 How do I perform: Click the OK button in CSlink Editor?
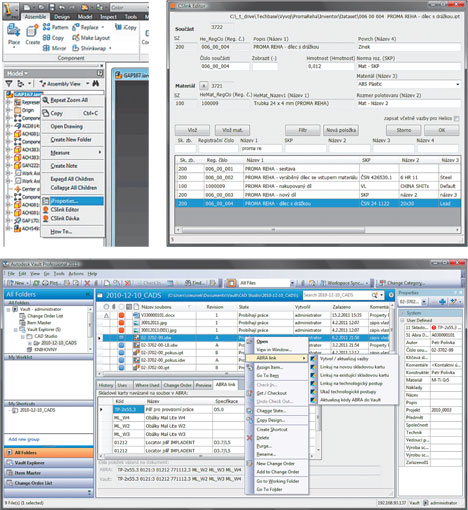[x=442, y=130]
